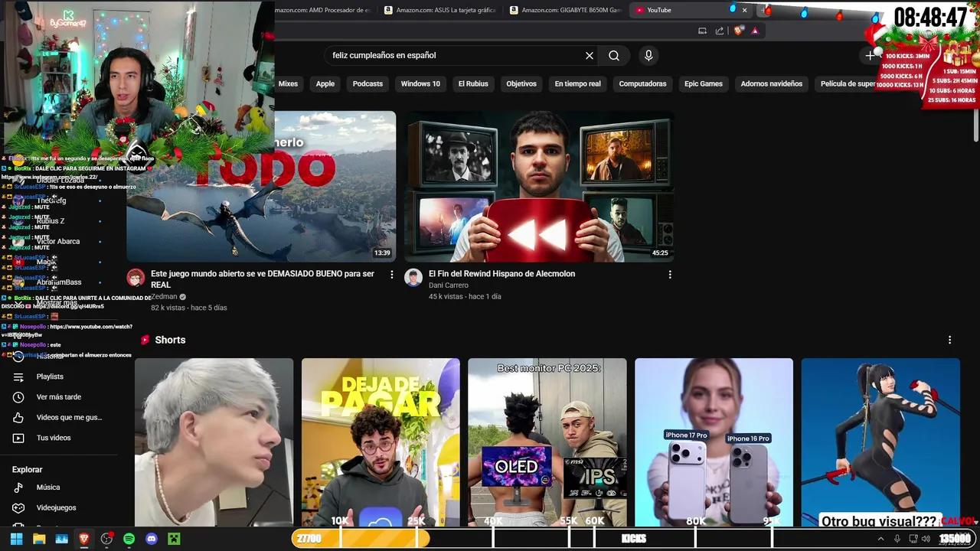This screenshot has height=551, width=980.
Task: Open the Photos app on taskbar
Action: [61, 539]
